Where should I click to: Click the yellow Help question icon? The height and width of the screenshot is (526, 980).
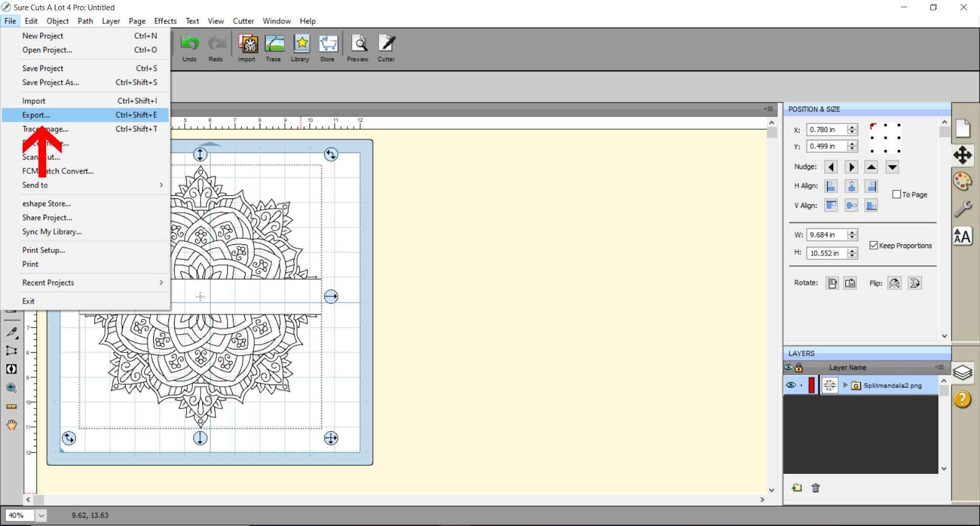coord(963,399)
